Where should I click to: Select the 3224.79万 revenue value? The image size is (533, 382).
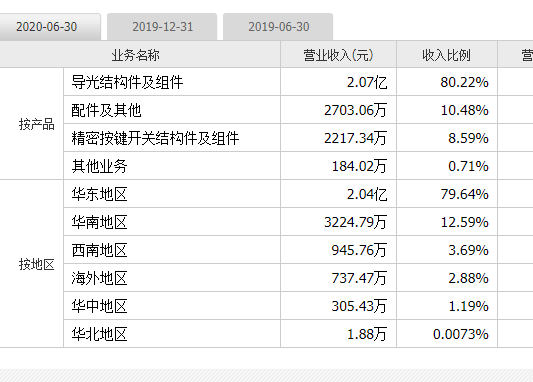[356, 222]
